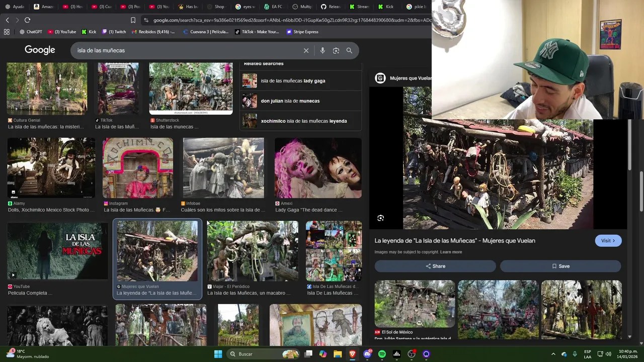Open Copilot from the taskbar
The height and width of the screenshot is (362, 644).
point(323,354)
